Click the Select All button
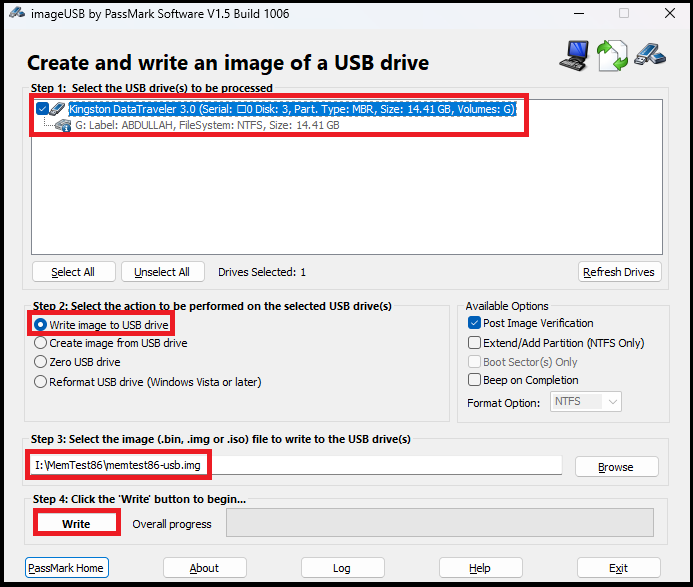Image resolution: width=693 pixels, height=587 pixels. click(x=73, y=272)
